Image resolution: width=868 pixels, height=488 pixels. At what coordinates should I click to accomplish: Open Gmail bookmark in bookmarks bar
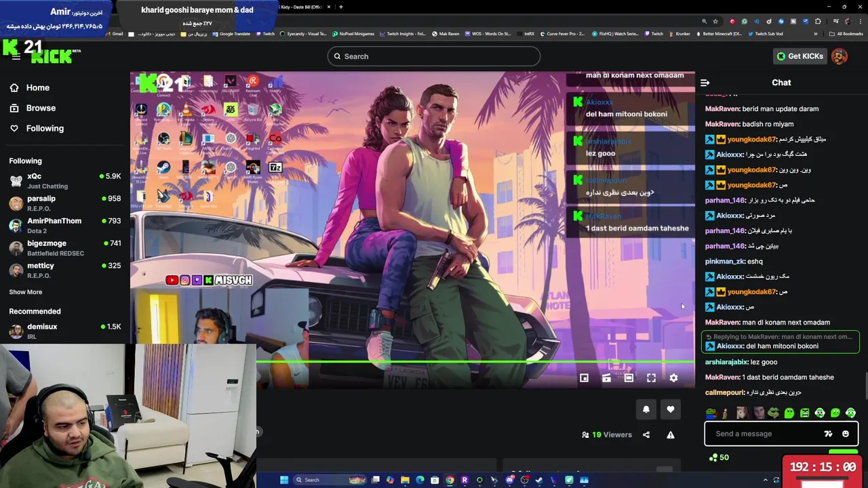115,34
